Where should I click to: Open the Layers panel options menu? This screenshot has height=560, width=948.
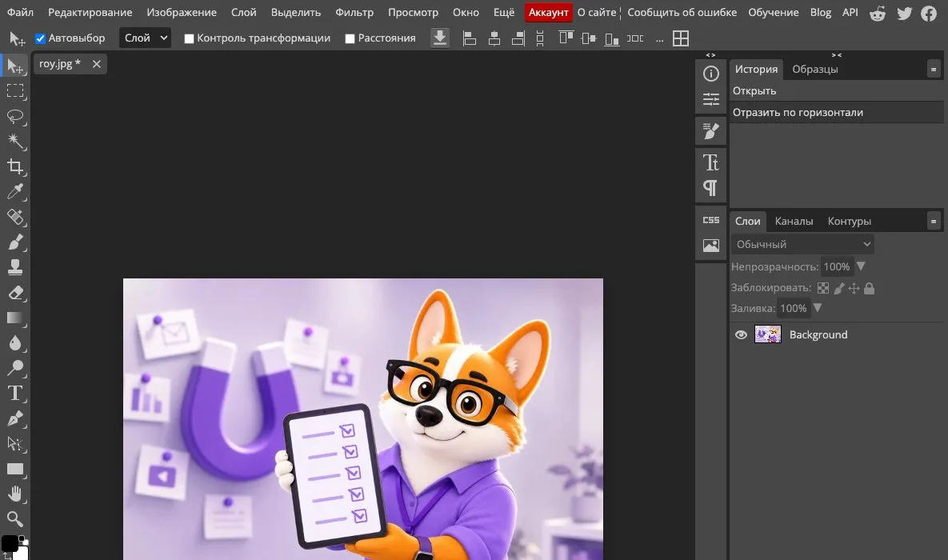(934, 222)
